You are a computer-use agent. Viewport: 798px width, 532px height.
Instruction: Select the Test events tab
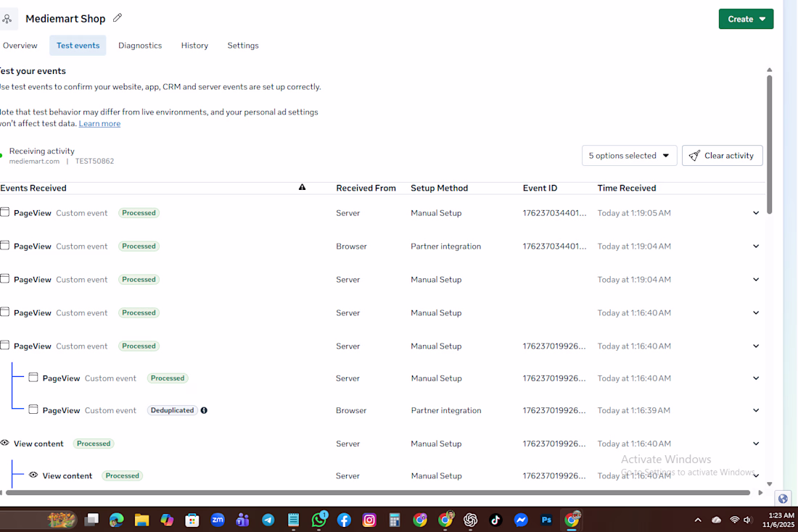click(x=78, y=45)
